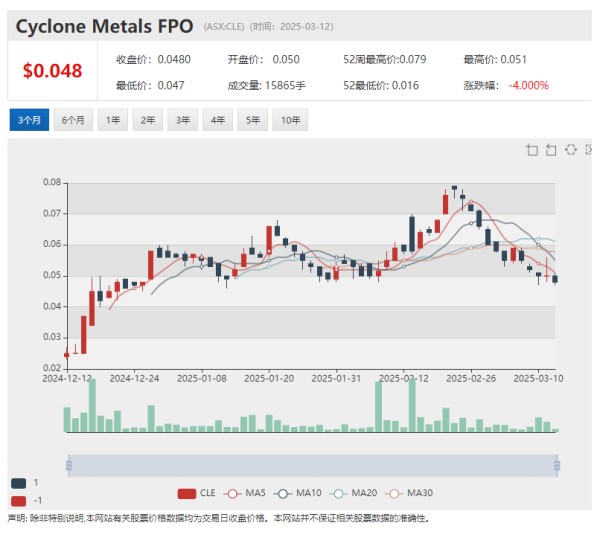Viewport: 600px width, 540px height.
Task: Select the 5年 range button
Action: 255,120
